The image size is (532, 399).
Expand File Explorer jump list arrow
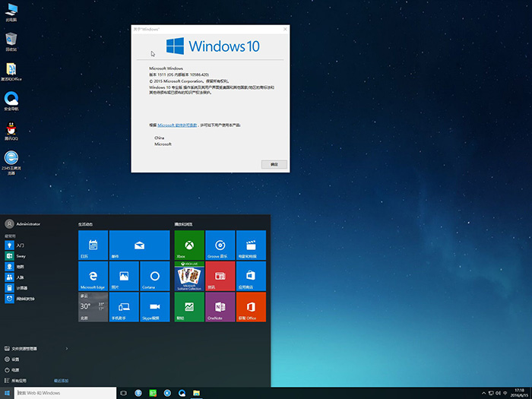click(x=67, y=348)
